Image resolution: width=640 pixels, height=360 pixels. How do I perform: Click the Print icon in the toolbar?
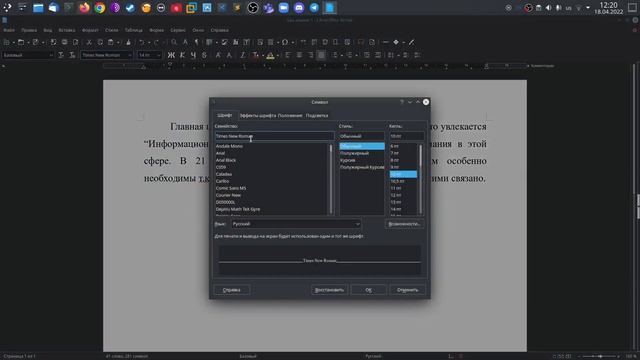click(64, 42)
